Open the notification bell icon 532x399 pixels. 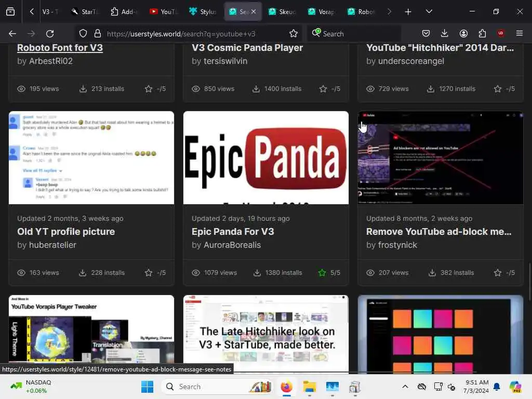pos(497,387)
